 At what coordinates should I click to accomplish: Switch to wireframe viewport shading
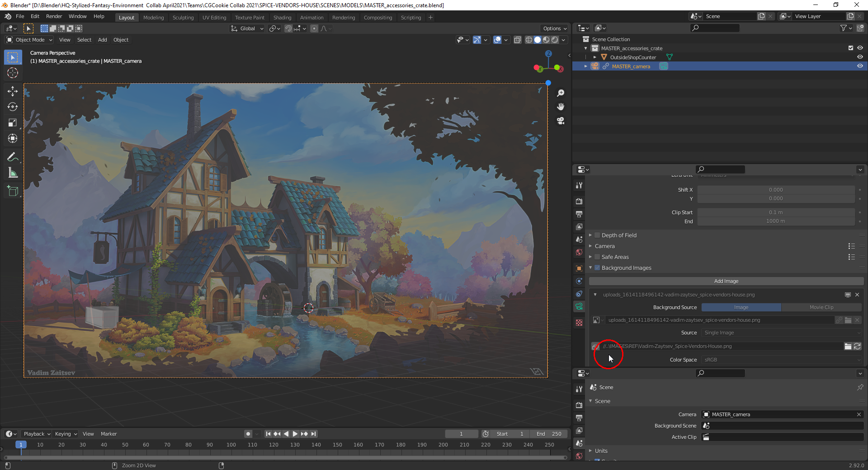coord(529,40)
